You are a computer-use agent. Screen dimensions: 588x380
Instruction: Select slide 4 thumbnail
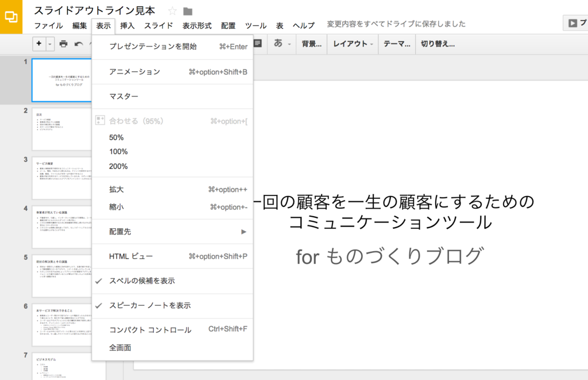(x=62, y=227)
